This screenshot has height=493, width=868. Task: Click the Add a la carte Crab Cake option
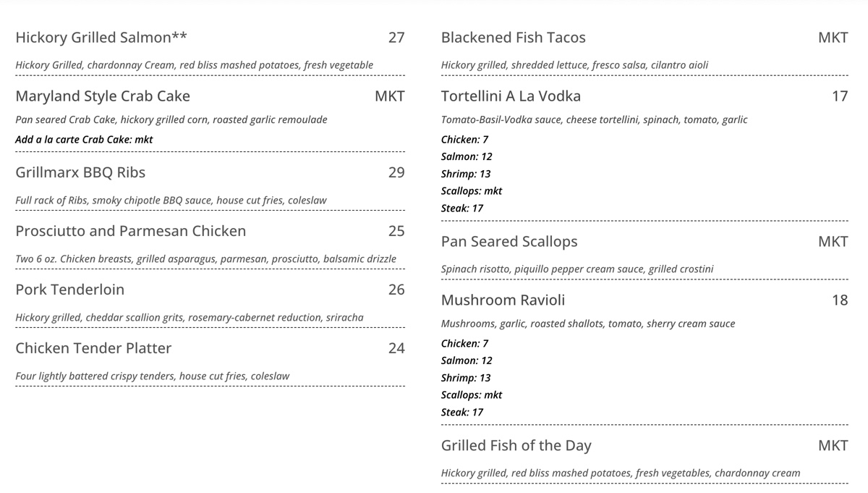84,139
